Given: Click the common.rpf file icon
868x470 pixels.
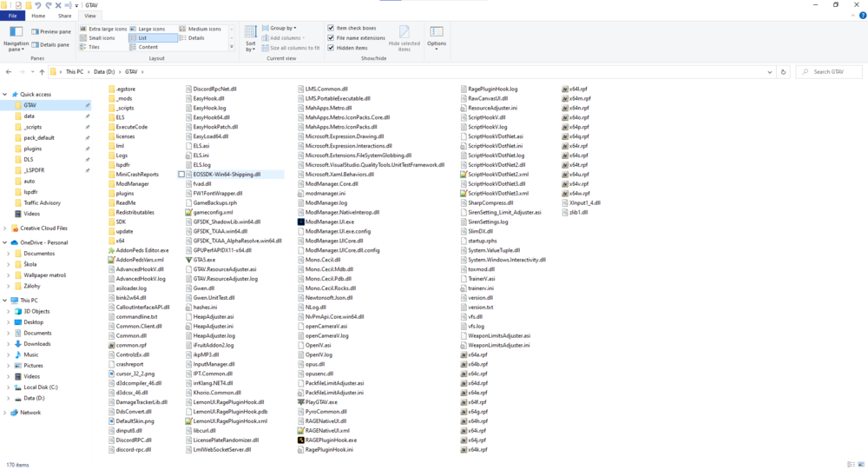Looking at the screenshot, I should tap(111, 345).
